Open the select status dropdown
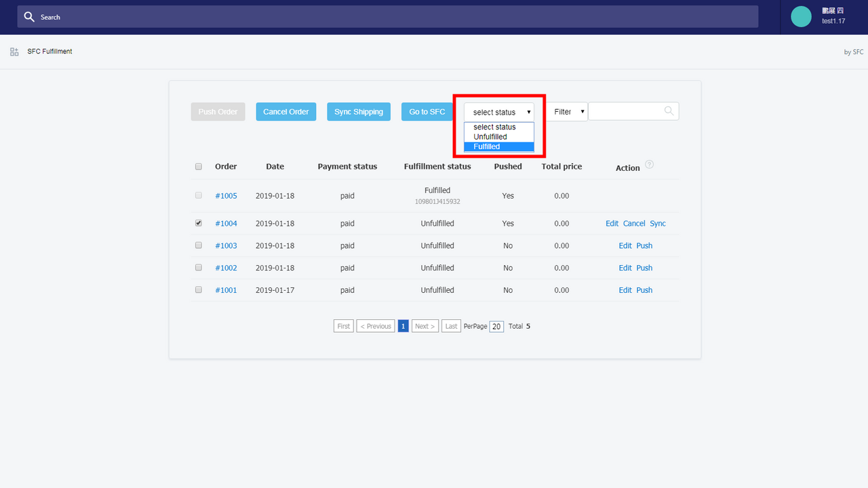This screenshot has width=868, height=488. [499, 112]
